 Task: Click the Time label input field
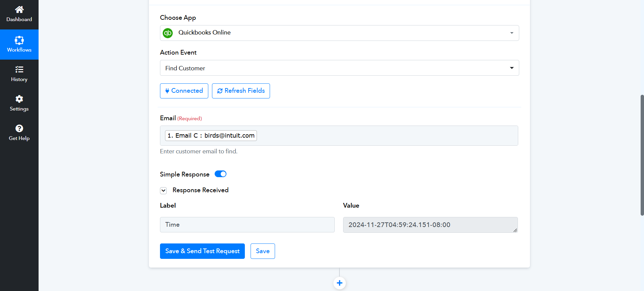247,225
